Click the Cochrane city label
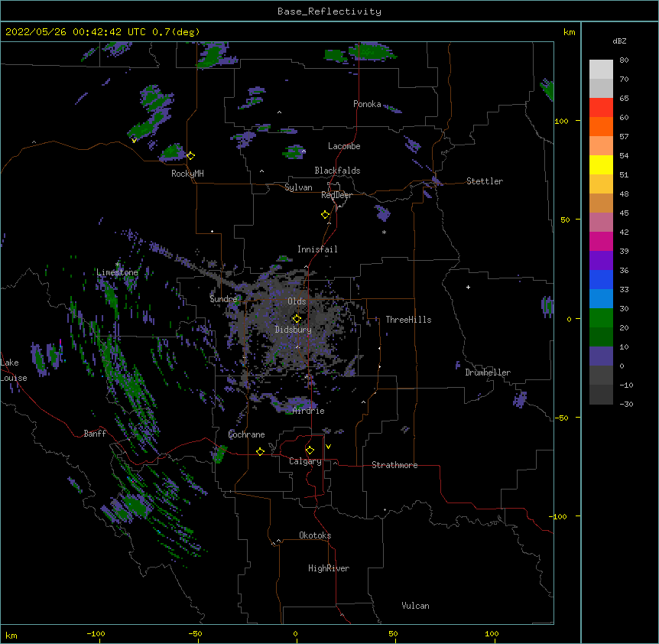659x644 pixels. click(246, 434)
